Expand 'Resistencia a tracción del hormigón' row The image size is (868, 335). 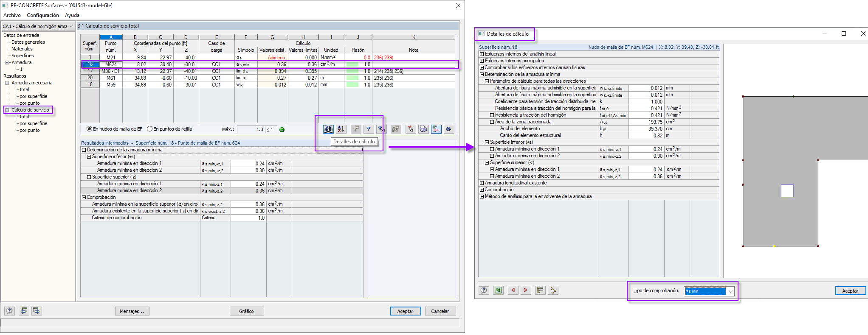click(x=492, y=115)
